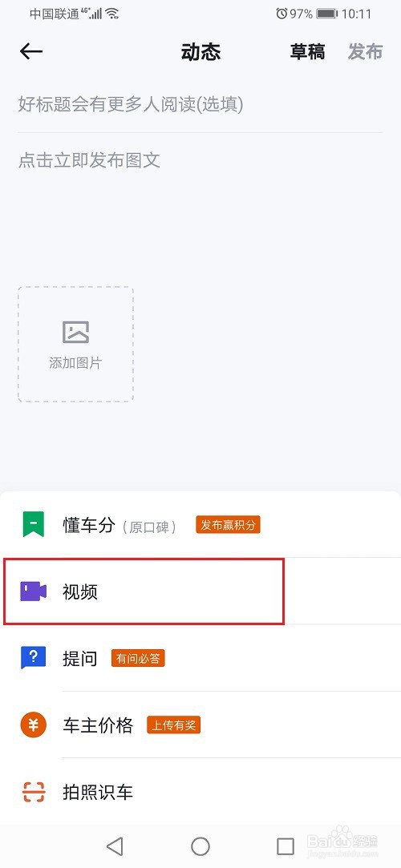The height and width of the screenshot is (868, 401).
Task: Select 懂车分 (原口碑) entry
Action: tap(200, 525)
